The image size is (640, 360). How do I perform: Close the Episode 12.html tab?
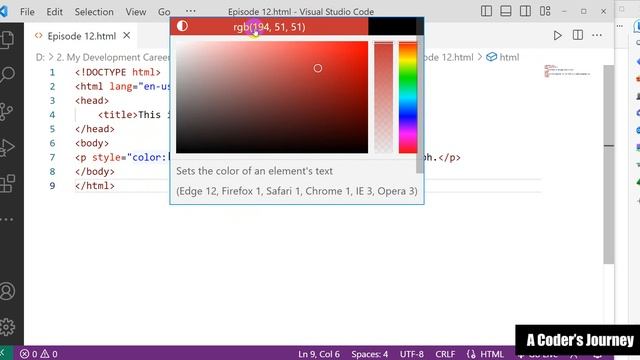tap(127, 36)
